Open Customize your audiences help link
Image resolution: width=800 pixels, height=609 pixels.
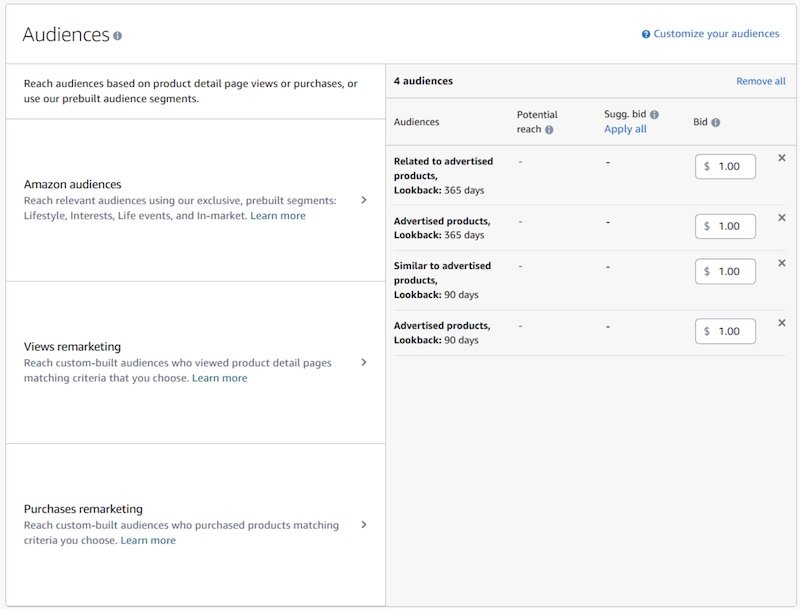(x=716, y=34)
